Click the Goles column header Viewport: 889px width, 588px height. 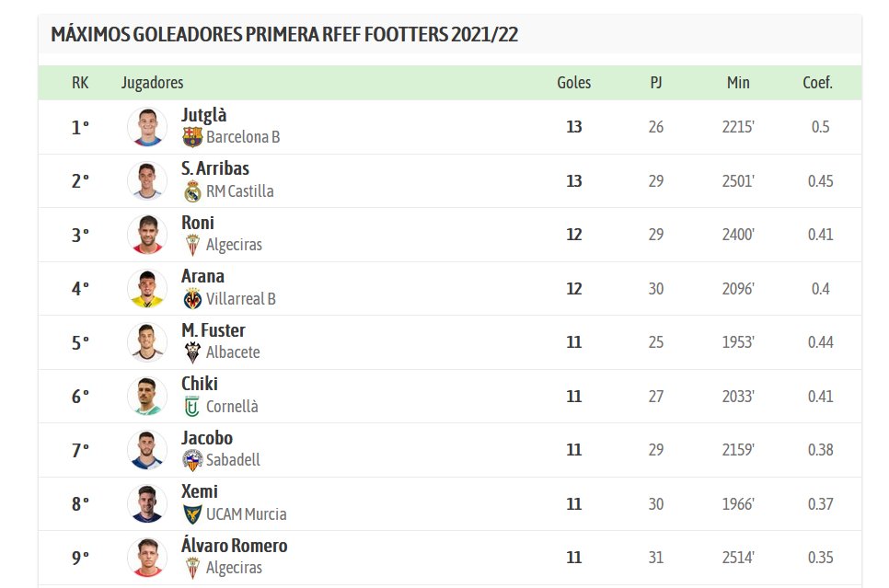574,83
